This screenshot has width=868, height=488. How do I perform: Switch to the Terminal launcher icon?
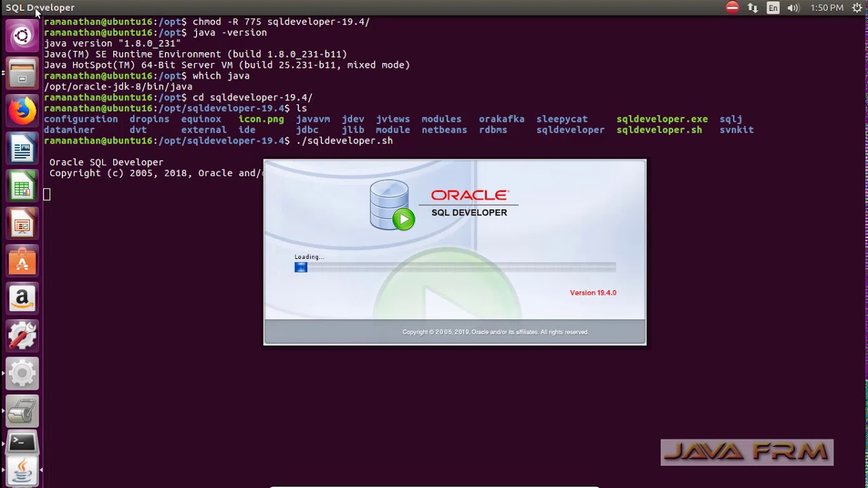click(x=22, y=444)
